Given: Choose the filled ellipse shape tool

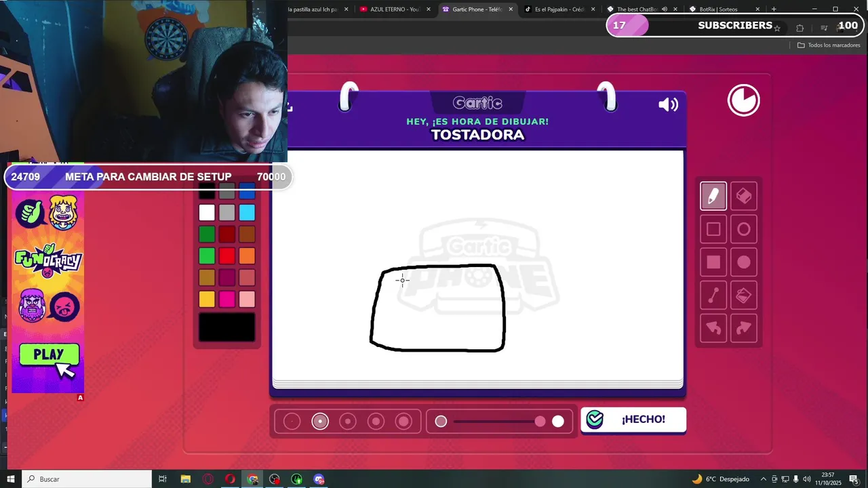Looking at the screenshot, I should pyautogui.click(x=744, y=262).
